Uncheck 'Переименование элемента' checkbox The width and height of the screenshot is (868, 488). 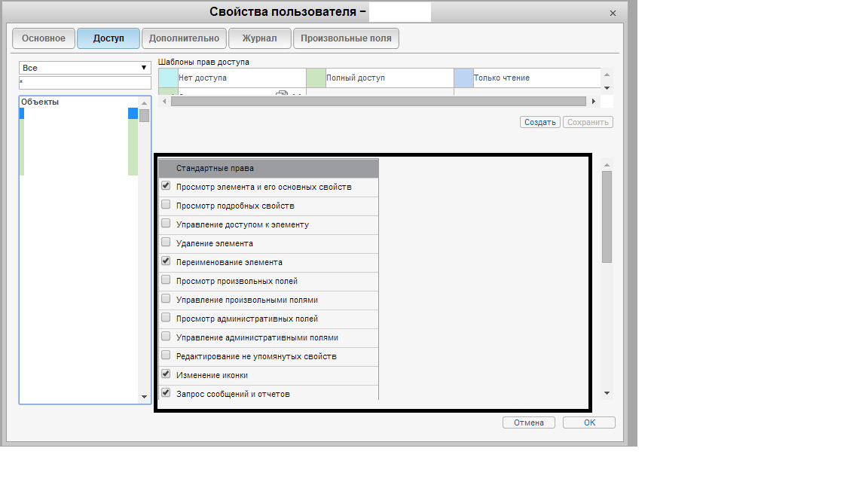click(x=166, y=261)
